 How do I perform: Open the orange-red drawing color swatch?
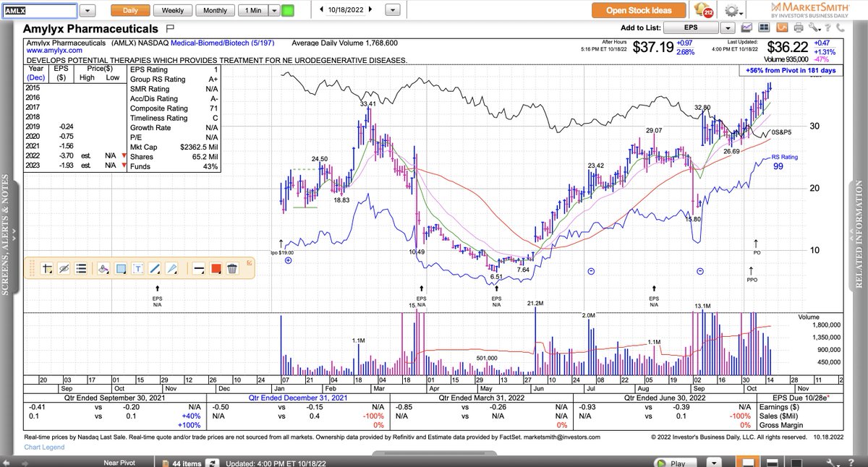[x=216, y=268]
